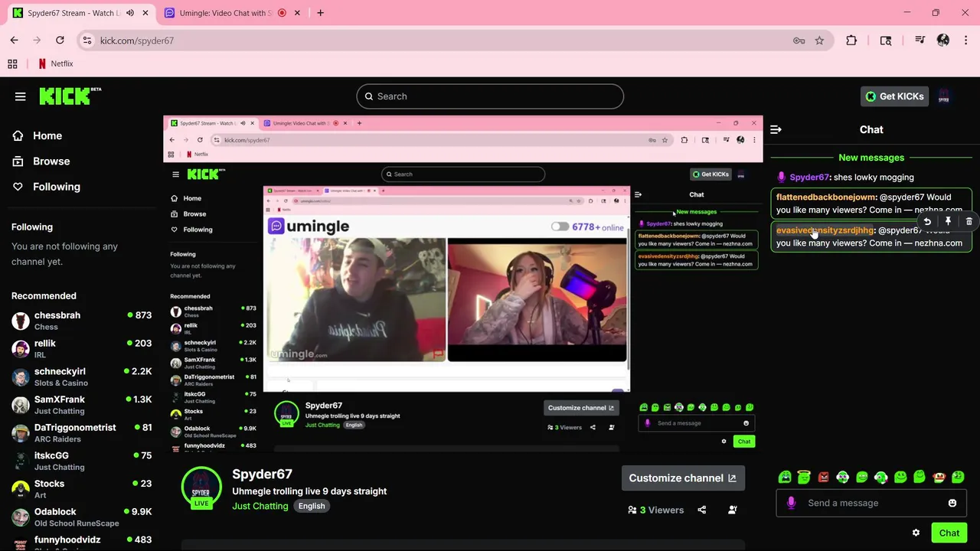The height and width of the screenshot is (551, 980).
Task: Open site information icon in address bar
Action: [87, 41]
